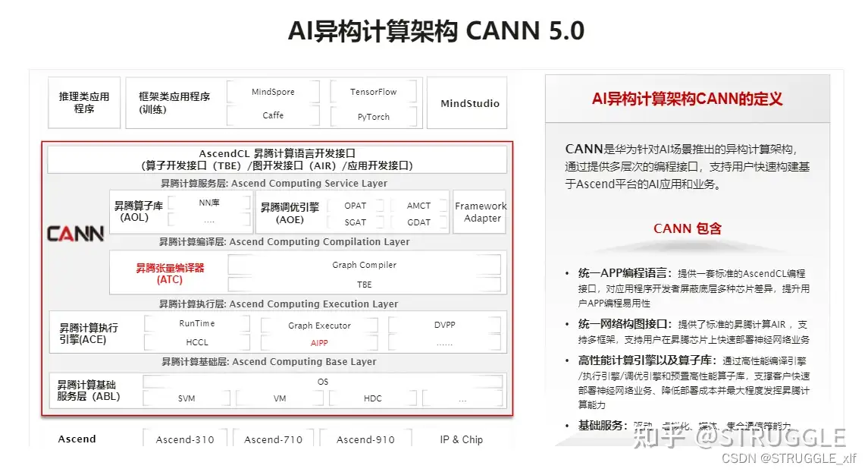Image resolution: width=868 pixels, height=472 pixels.
Task: Click the RunTime box
Action: pos(196,323)
